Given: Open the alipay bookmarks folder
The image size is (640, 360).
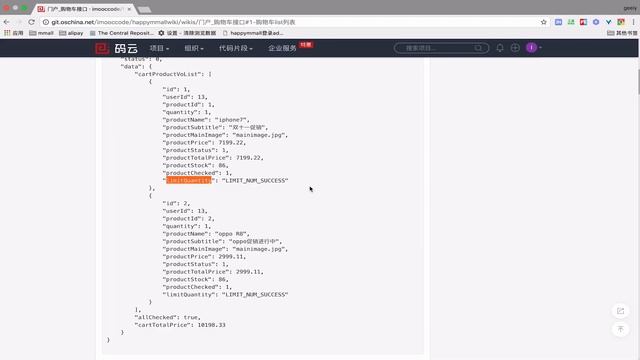Looking at the screenshot, I should [71, 33].
